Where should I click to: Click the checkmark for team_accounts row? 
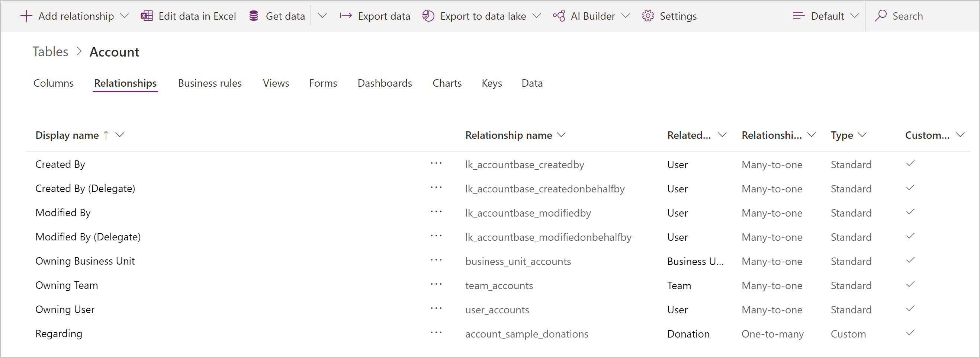pyautogui.click(x=911, y=284)
